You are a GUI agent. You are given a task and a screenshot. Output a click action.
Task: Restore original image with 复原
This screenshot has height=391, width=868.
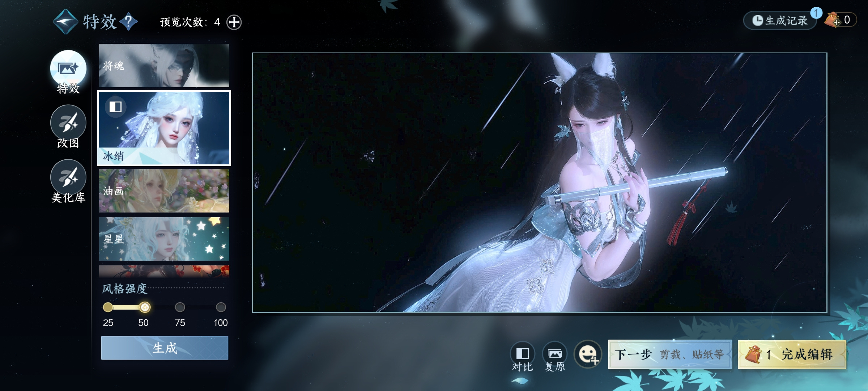point(555,357)
